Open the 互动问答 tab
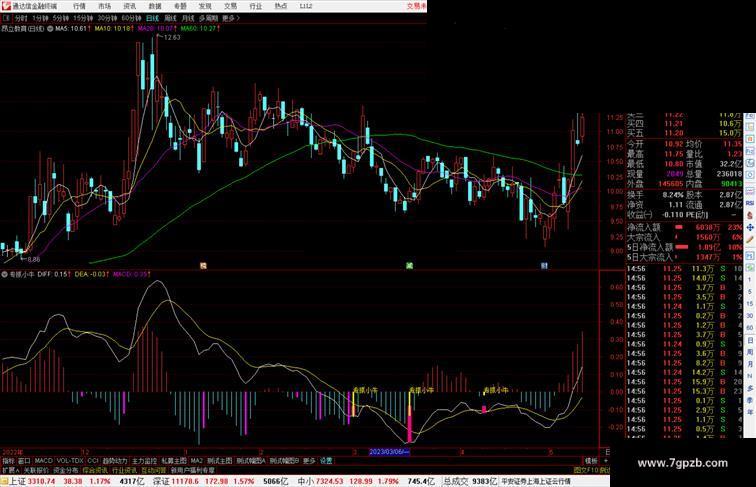This screenshot has height=487, width=756. pos(153,470)
